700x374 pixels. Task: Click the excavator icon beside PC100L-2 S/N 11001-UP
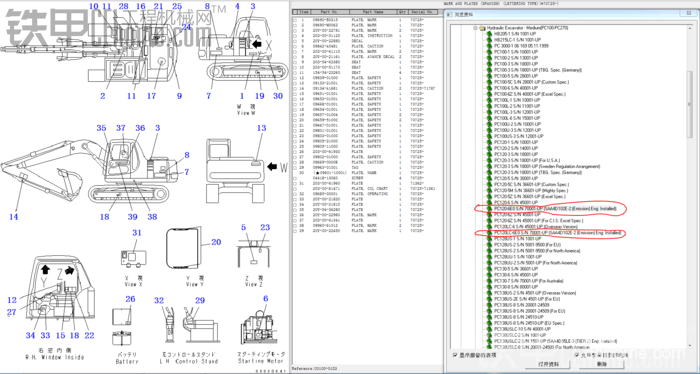pos(489,106)
